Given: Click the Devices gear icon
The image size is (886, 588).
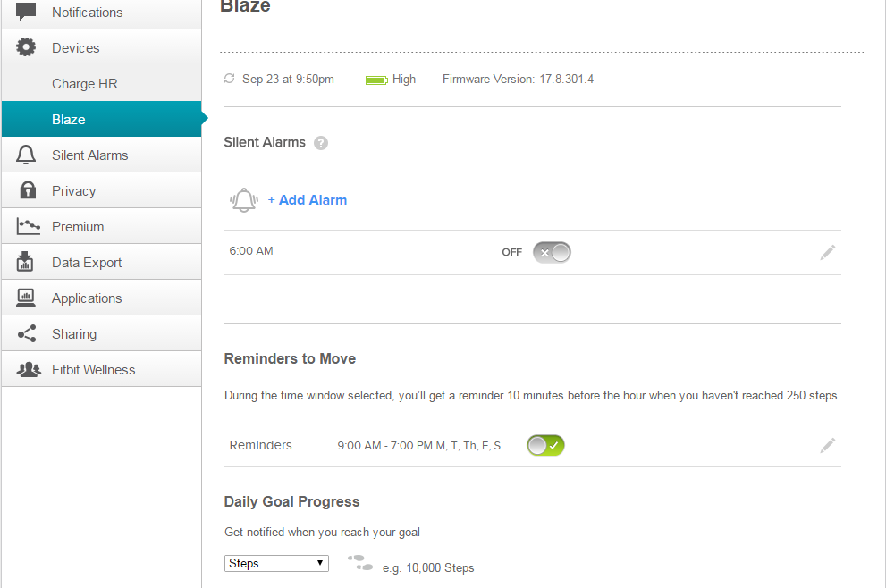Looking at the screenshot, I should (x=26, y=46).
